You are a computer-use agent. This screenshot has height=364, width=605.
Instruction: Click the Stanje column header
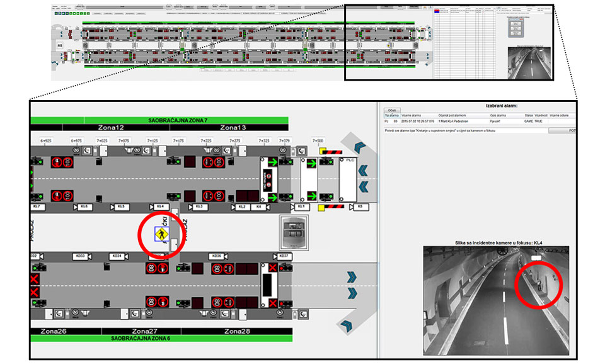pos(529,115)
